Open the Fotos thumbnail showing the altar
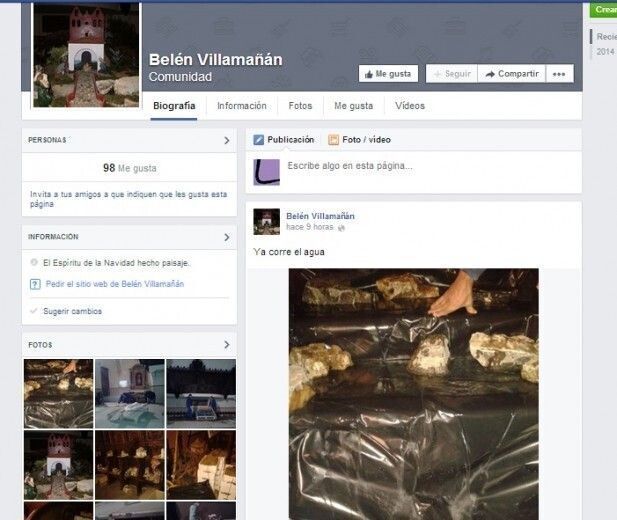The image size is (617, 520). click(130, 394)
